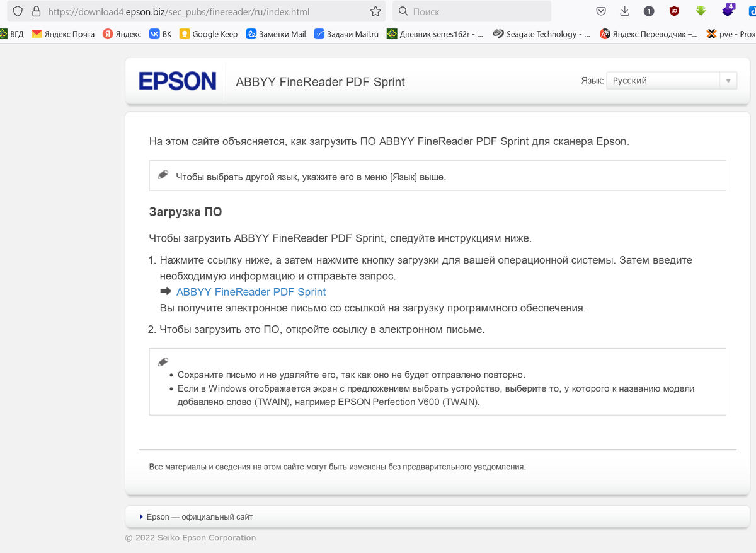Click the ABBYY FineReader PDF Sprint page title

(x=320, y=82)
